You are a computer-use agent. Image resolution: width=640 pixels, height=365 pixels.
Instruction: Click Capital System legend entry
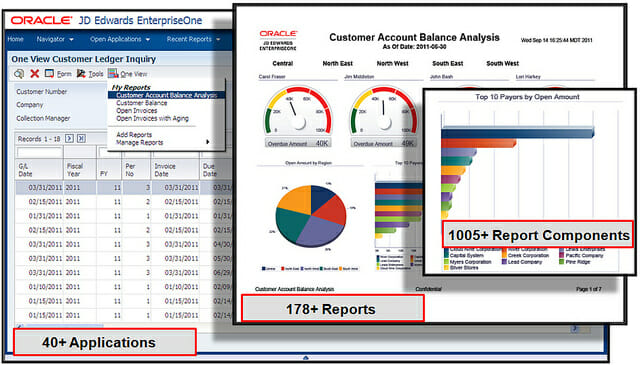point(464,256)
